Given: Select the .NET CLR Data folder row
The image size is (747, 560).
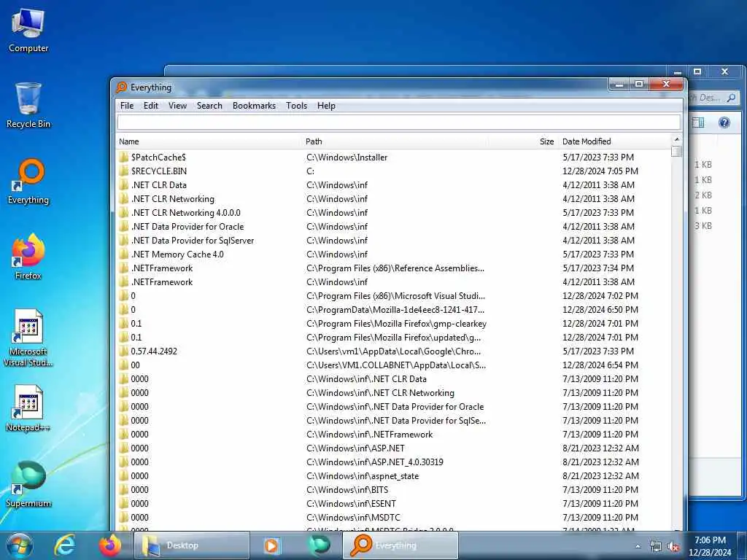Looking at the screenshot, I should (x=394, y=184).
